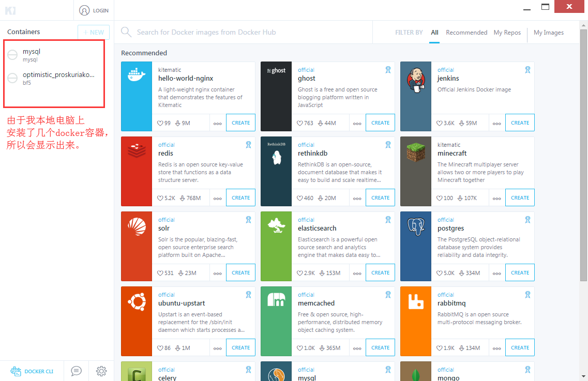Create a solr container

pyautogui.click(x=241, y=272)
